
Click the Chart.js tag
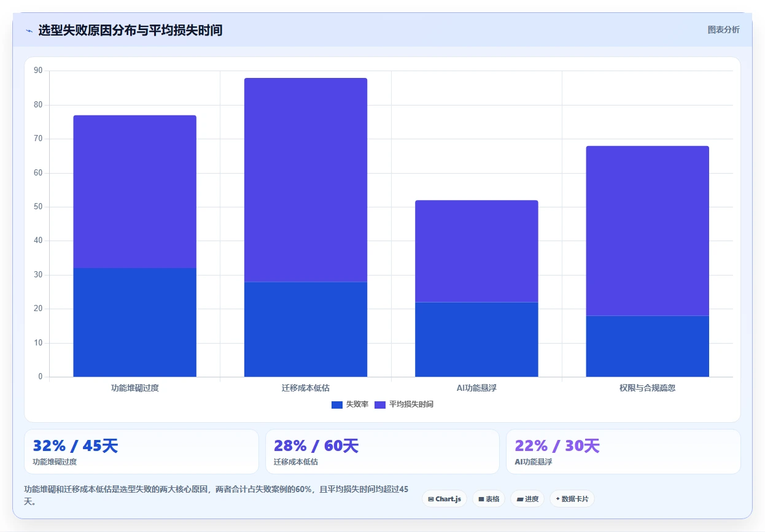pos(445,499)
